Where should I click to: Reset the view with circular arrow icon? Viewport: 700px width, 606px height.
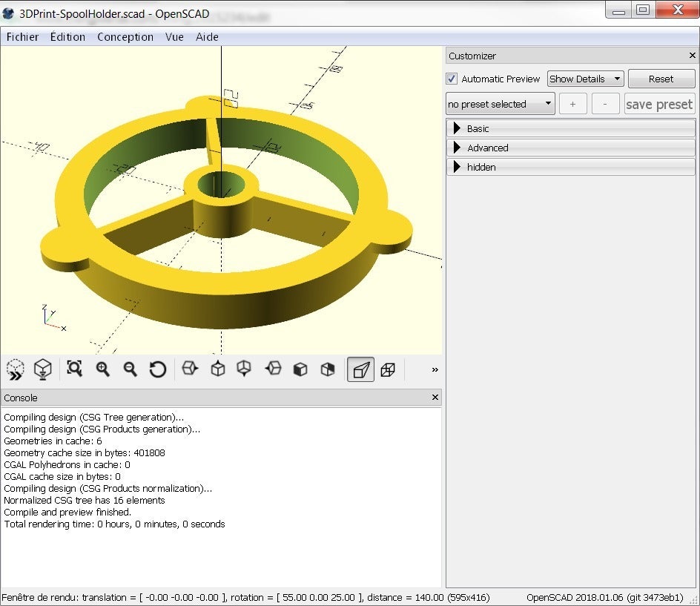point(157,369)
